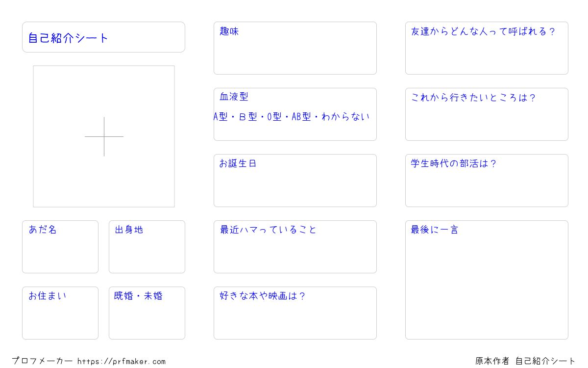Click the お住まい box
Image resolution: width=588 pixels, height=368 pixels.
pos(60,313)
